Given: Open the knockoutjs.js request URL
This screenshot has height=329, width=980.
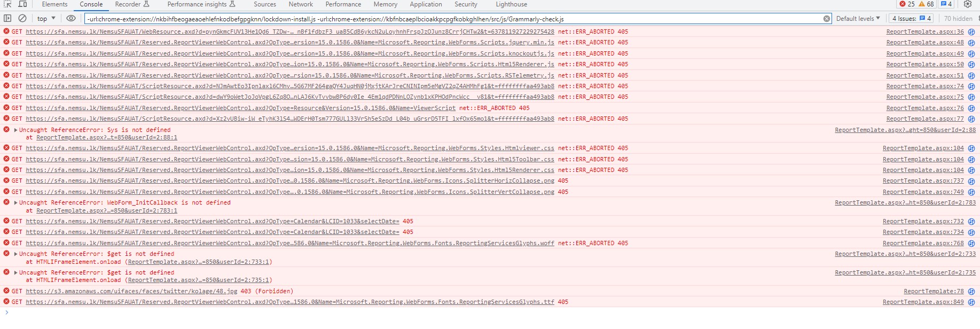Looking at the screenshot, I should point(290,53).
